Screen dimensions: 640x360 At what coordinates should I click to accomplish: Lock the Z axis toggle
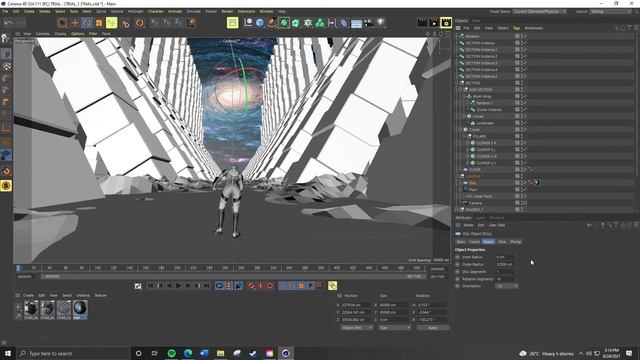[x=179, y=23]
